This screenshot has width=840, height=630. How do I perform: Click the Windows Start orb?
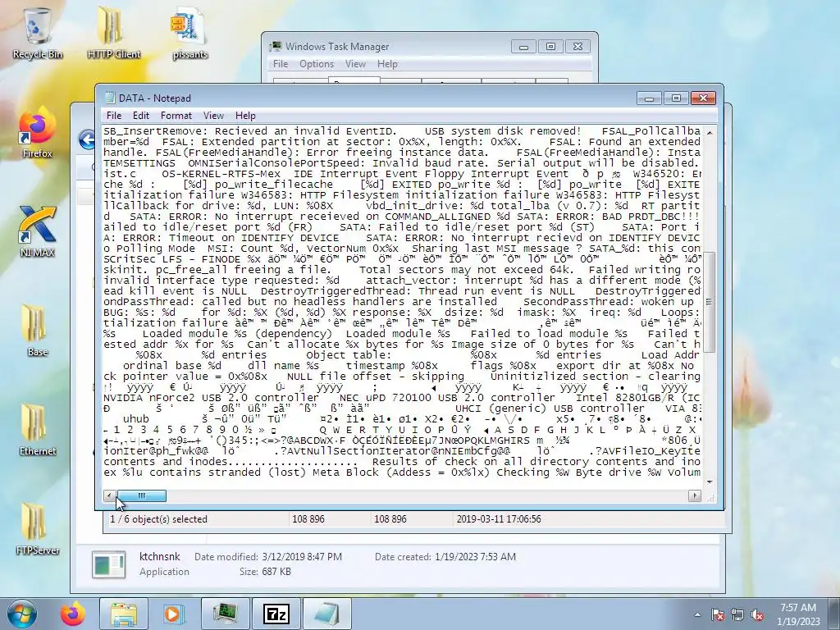pos(21,614)
